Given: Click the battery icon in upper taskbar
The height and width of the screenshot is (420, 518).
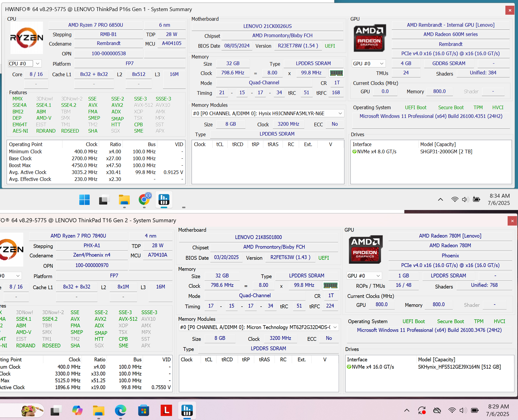Looking at the screenshot, I should coord(477,199).
